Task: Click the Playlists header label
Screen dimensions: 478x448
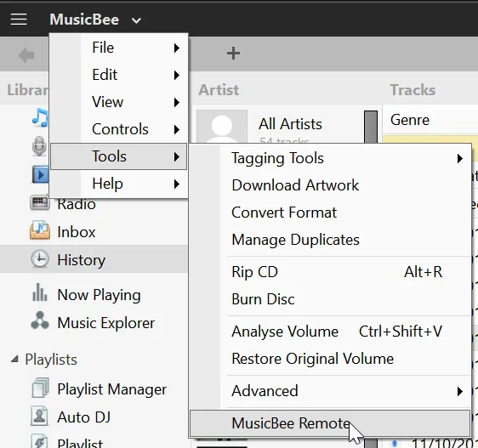Action: [x=51, y=360]
